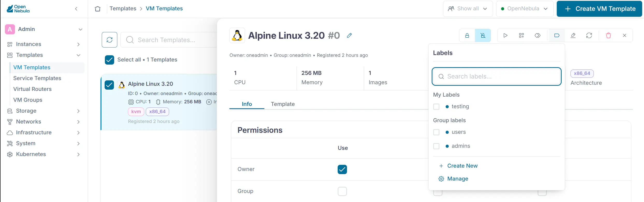Expand the Admin view dropdown
Image resolution: width=644 pixels, height=202 pixels.
81,29
